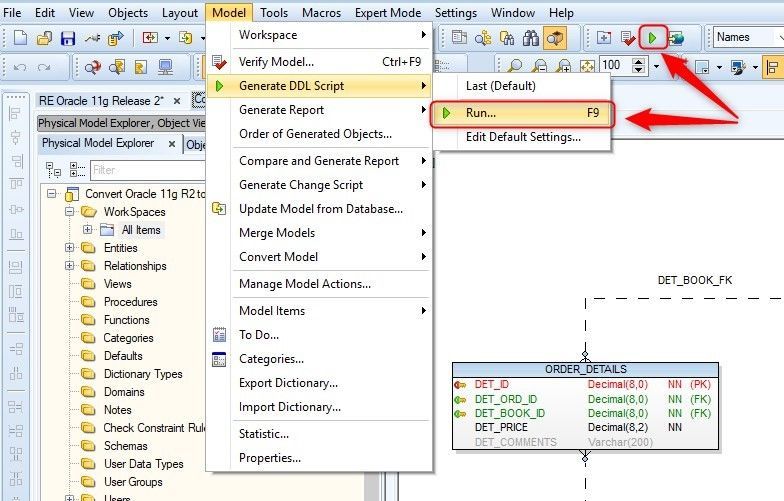Select the Dictionary Types folder
784x501 pixels.
coord(143,374)
